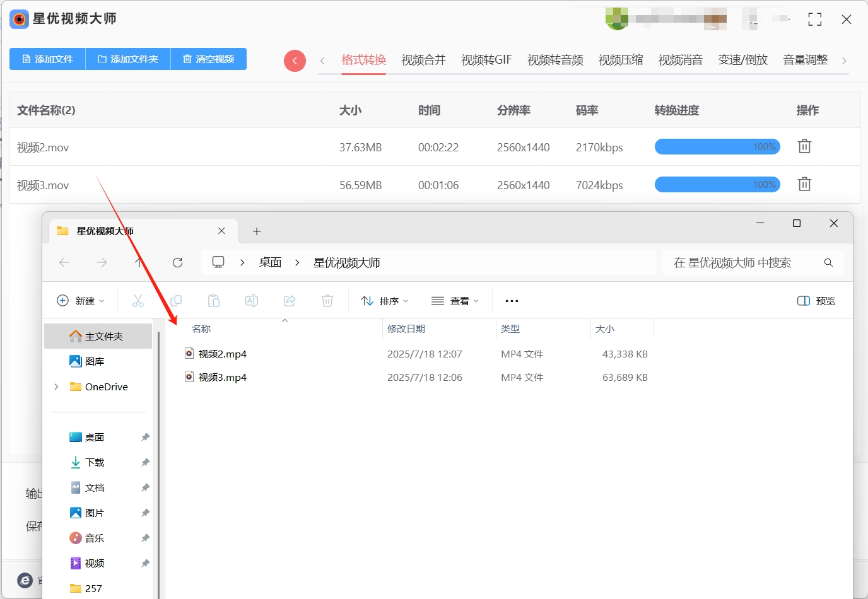This screenshot has width=868, height=599.
Task: Switch to the 格式转换 tab
Action: click(x=363, y=60)
